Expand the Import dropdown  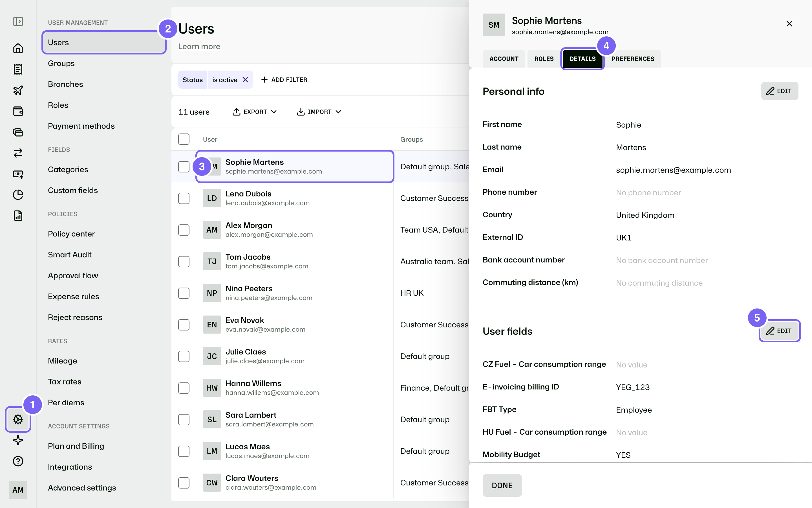coord(319,112)
